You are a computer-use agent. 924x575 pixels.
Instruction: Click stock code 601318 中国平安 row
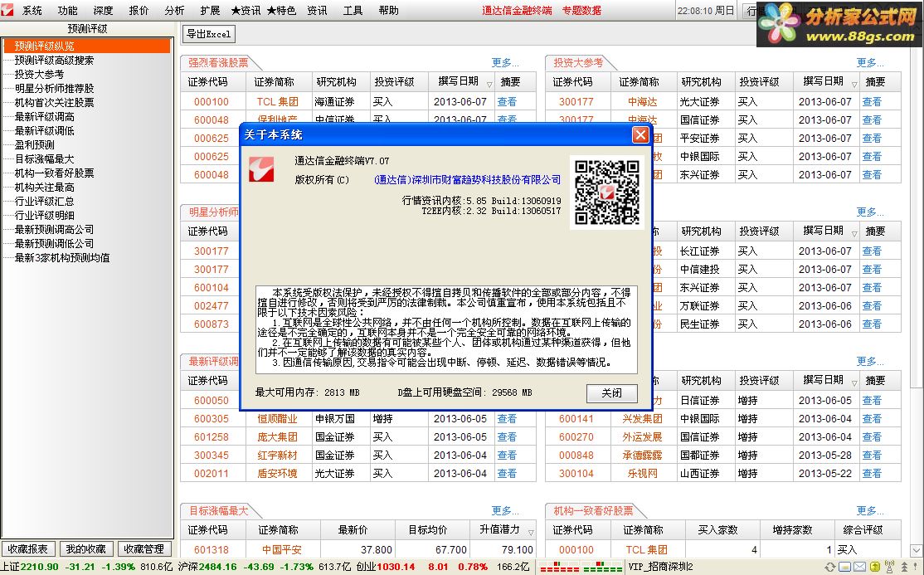coord(211,549)
